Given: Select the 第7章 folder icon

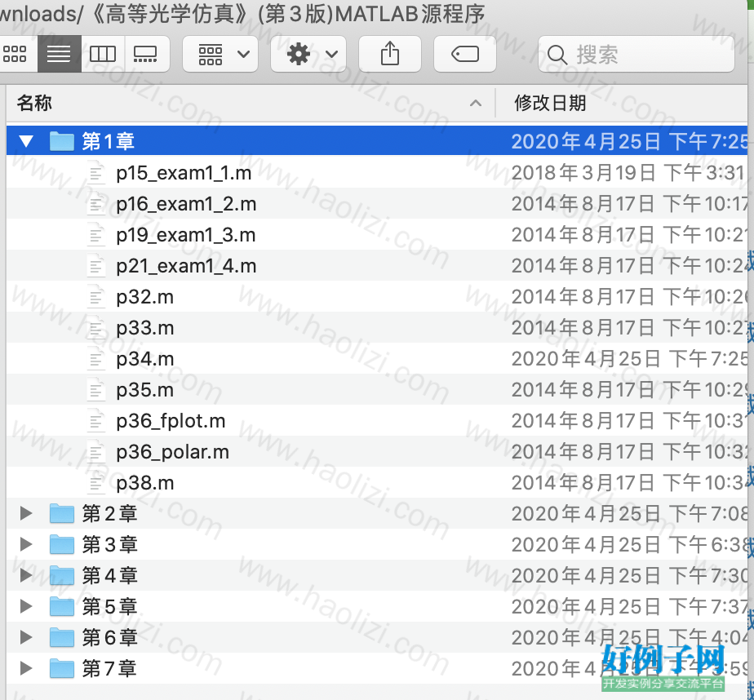Looking at the screenshot, I should tap(61, 668).
